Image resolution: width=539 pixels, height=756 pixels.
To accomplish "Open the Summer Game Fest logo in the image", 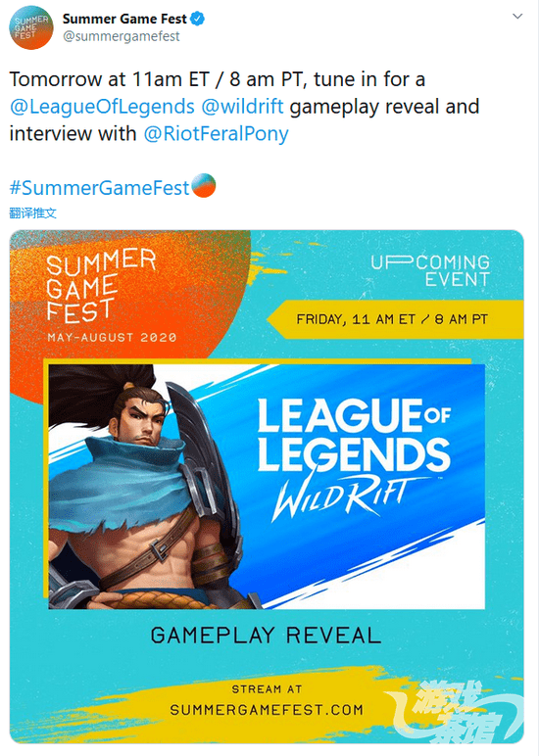I will pos(101,286).
